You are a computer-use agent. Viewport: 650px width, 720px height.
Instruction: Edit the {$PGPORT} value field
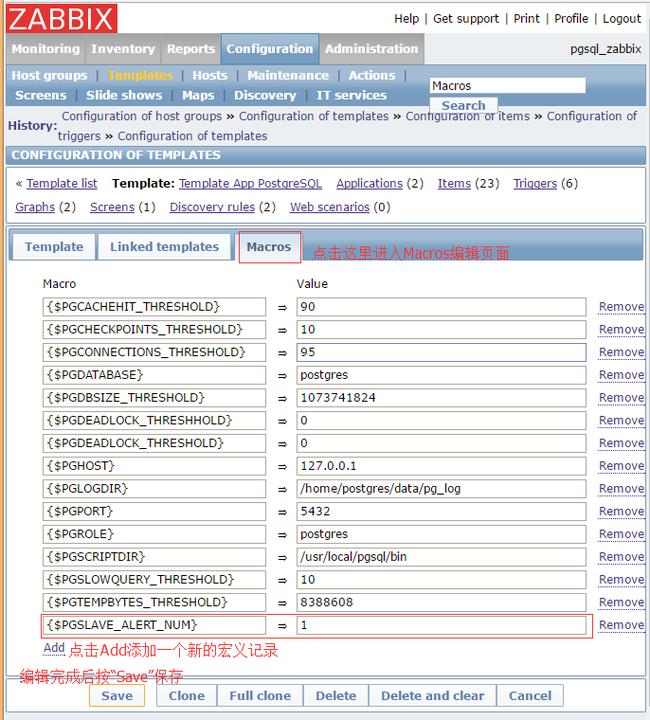pyautogui.click(x=440, y=511)
